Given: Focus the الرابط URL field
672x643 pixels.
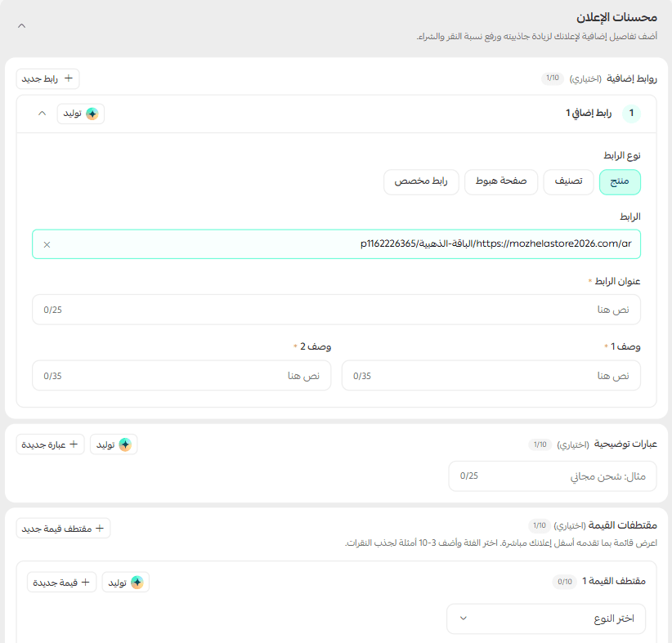Looking at the screenshot, I should [x=337, y=244].
